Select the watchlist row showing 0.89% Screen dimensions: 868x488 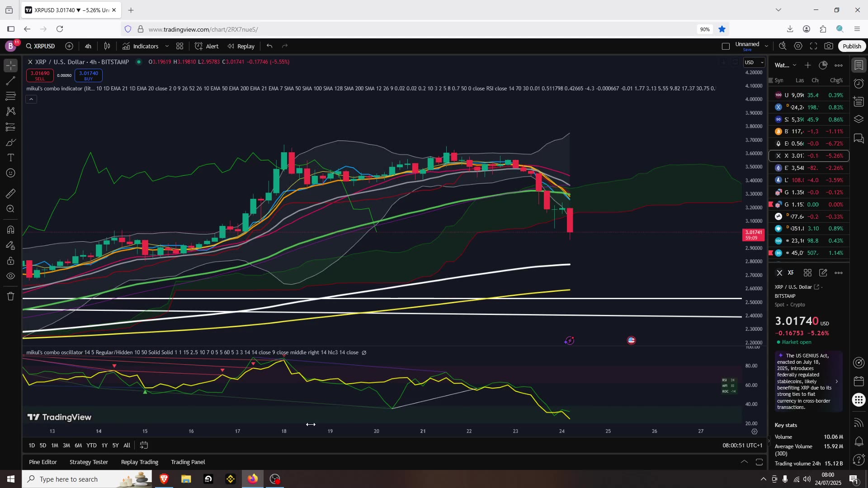(x=809, y=229)
